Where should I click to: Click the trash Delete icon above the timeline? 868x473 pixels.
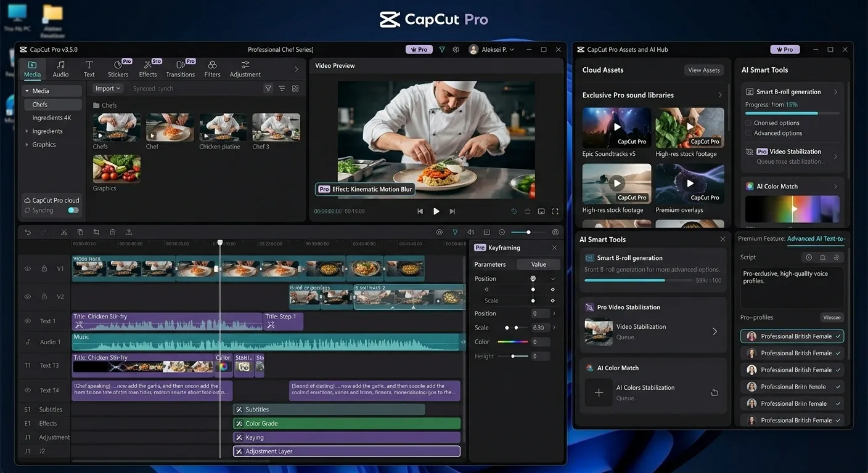(112, 232)
